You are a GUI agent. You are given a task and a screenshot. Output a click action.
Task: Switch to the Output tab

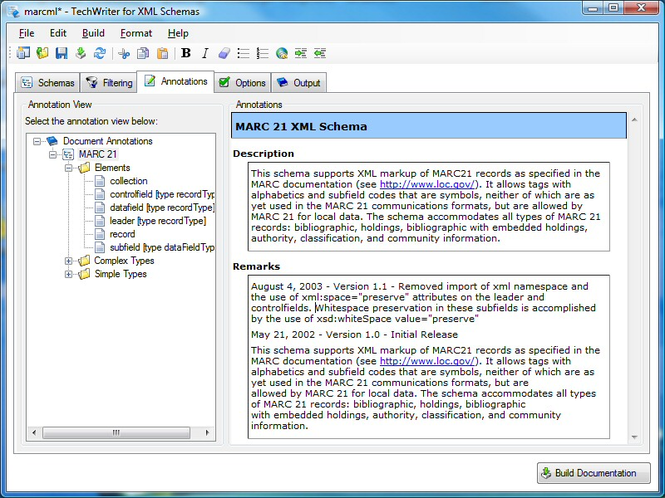coord(299,83)
